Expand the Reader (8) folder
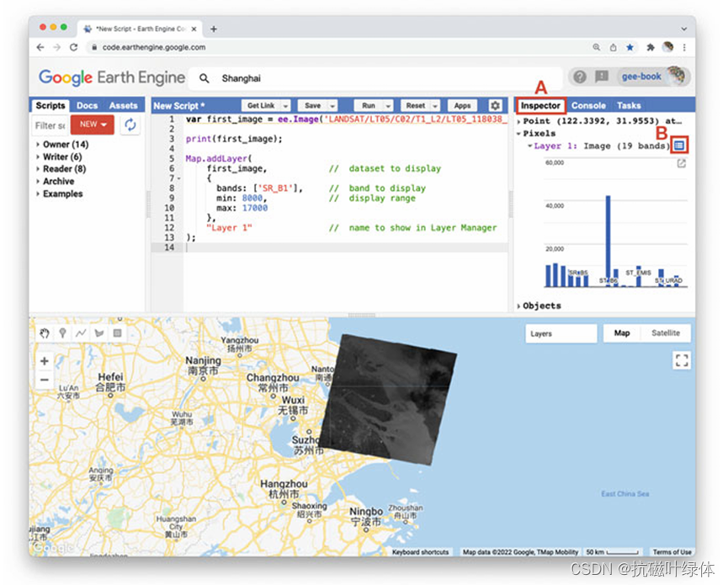Viewport: 728px width, 585px height. tap(38, 169)
